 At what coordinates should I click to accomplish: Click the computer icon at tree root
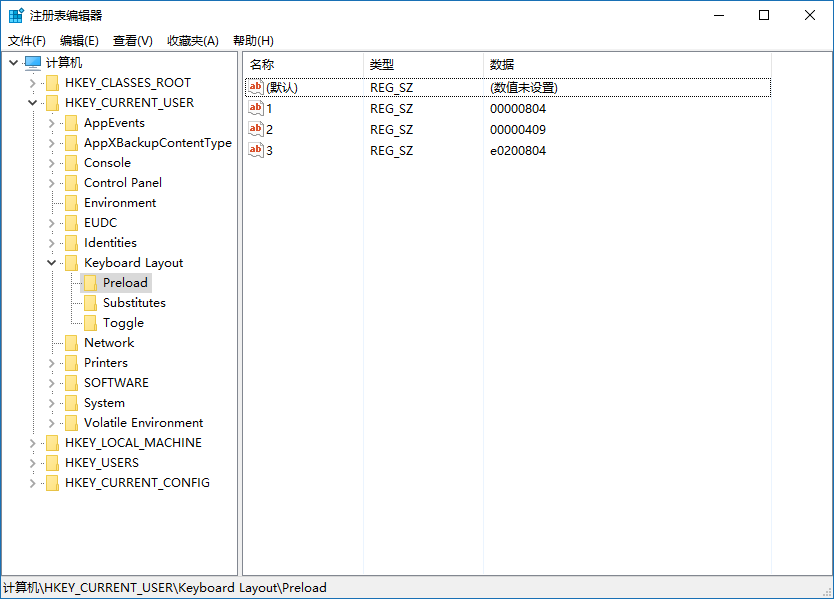32,63
